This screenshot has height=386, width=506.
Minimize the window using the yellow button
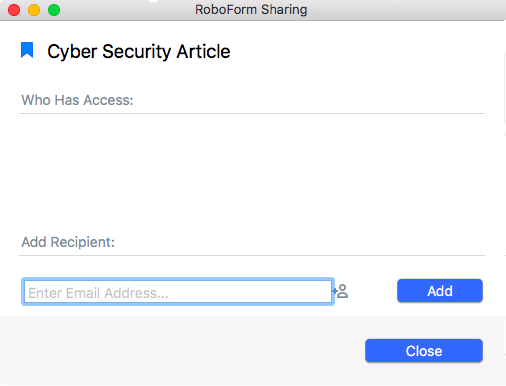pyautogui.click(x=34, y=10)
